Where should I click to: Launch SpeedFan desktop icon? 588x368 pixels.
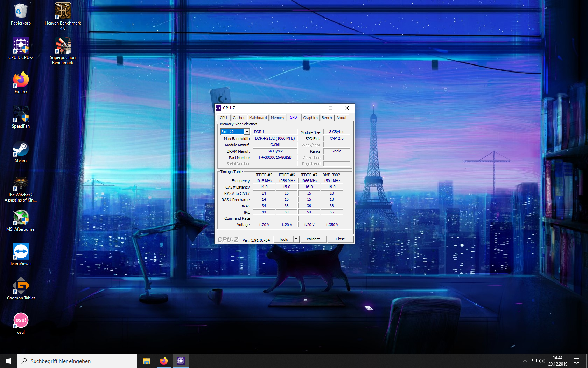coord(21,117)
